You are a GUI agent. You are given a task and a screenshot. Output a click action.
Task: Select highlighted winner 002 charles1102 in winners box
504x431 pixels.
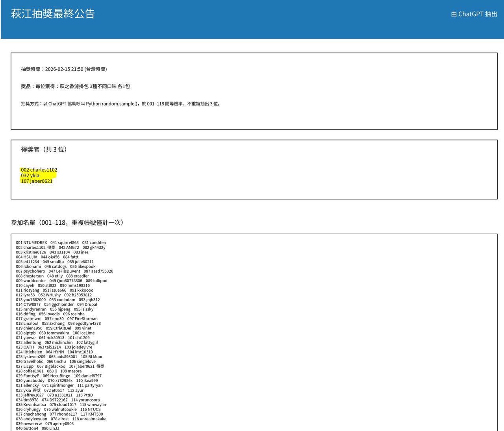[x=39, y=170]
